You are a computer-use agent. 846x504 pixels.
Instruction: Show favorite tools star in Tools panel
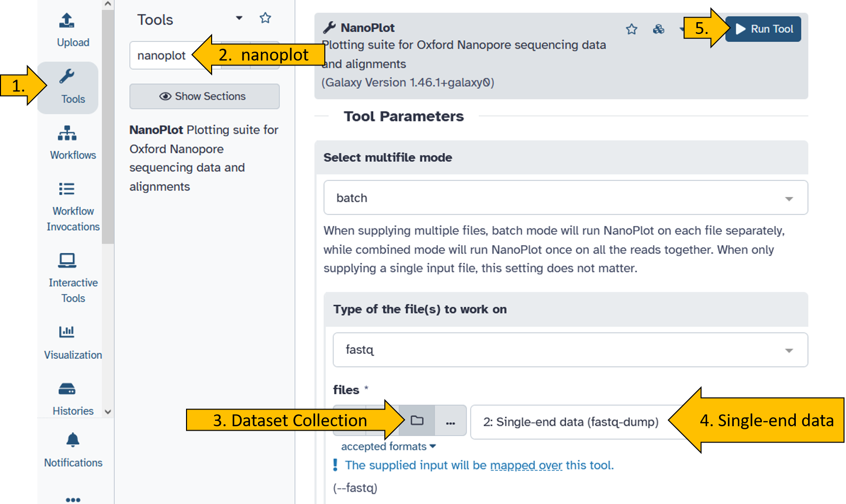tap(265, 19)
